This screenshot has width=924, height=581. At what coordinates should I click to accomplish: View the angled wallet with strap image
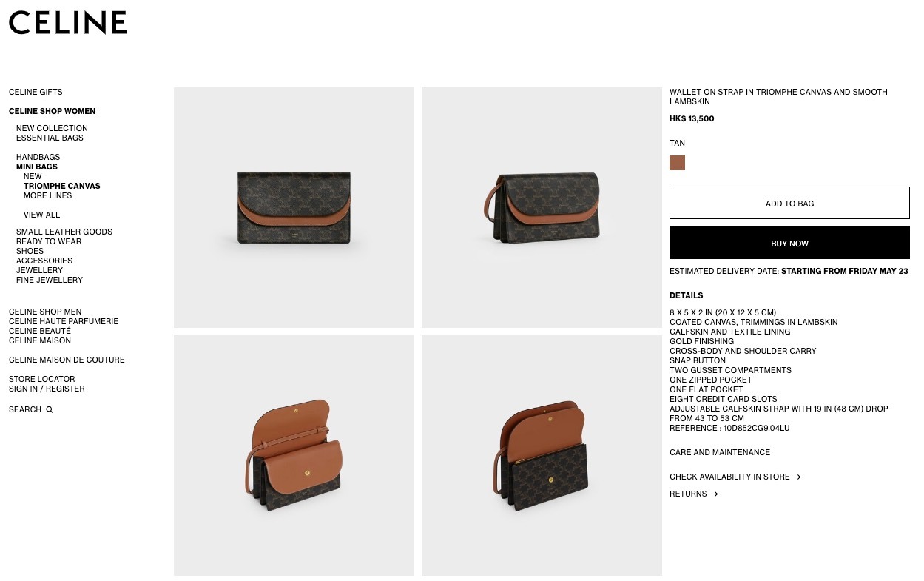[542, 207]
